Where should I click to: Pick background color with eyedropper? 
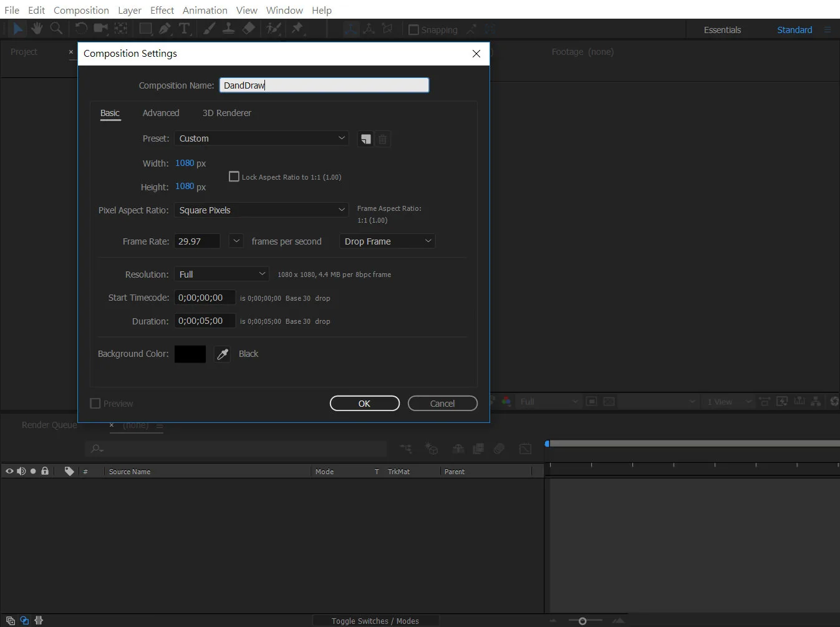(222, 354)
